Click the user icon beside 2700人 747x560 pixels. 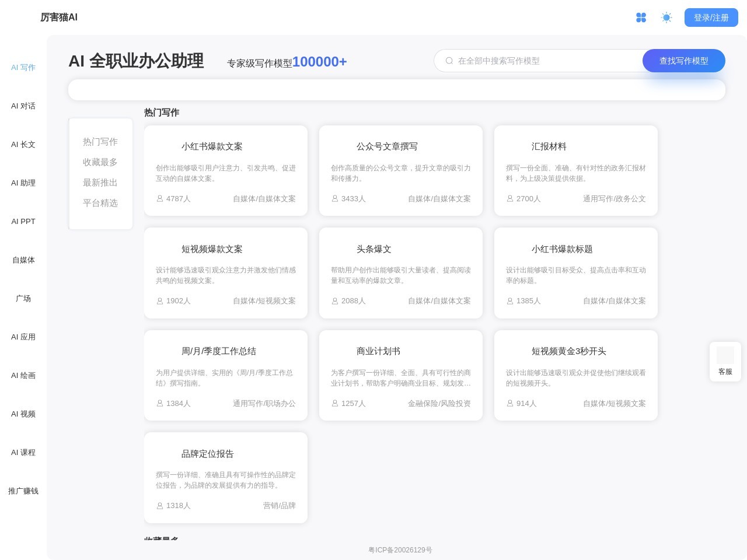pyautogui.click(x=510, y=199)
